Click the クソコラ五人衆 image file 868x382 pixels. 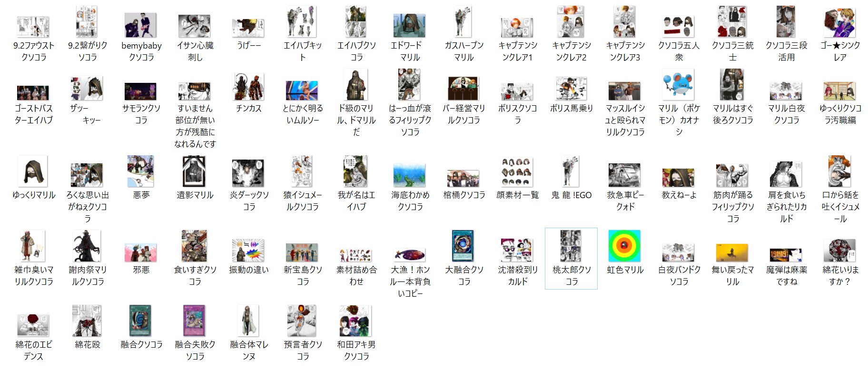pyautogui.click(x=679, y=26)
